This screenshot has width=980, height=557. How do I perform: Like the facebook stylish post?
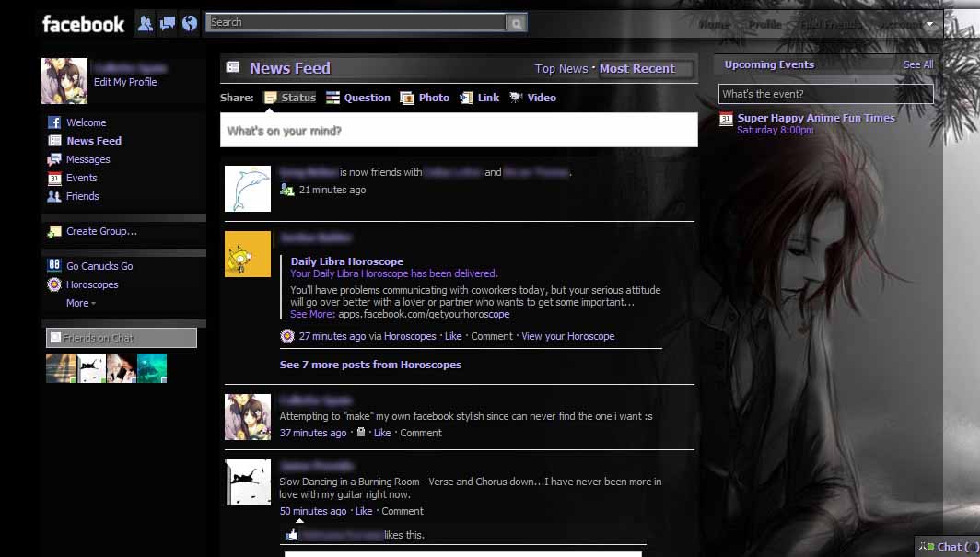tap(382, 433)
